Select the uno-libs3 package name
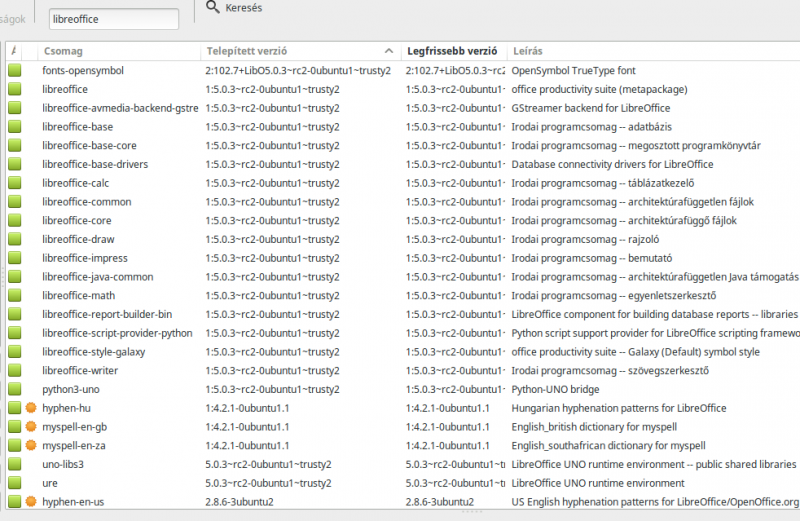The width and height of the screenshot is (800, 521). pyautogui.click(x=63, y=464)
